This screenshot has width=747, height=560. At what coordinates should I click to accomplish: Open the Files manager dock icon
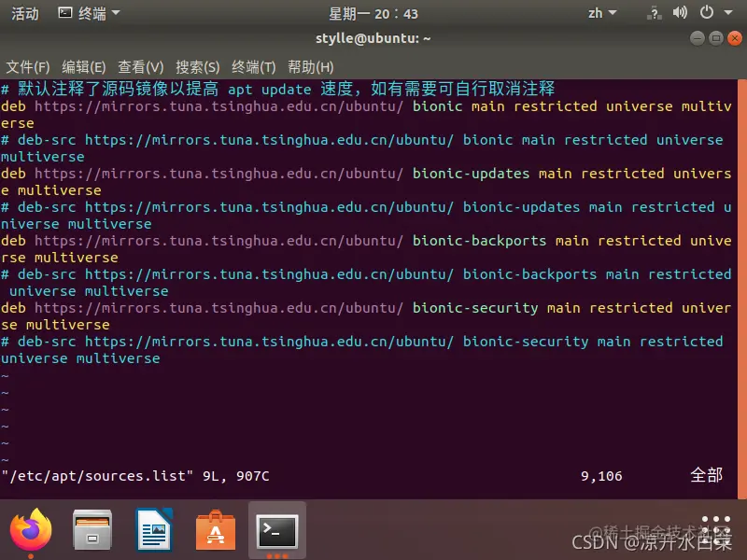(x=92, y=530)
